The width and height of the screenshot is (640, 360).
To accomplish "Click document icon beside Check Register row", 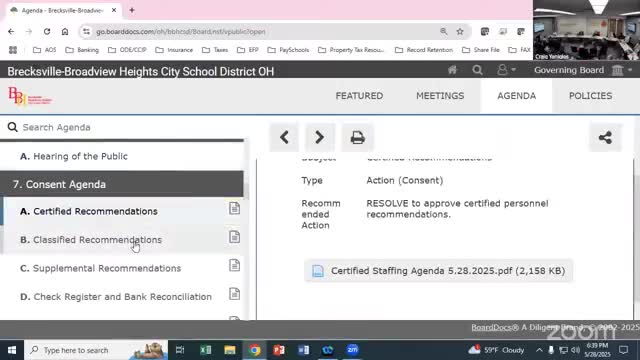I will point(234,294).
